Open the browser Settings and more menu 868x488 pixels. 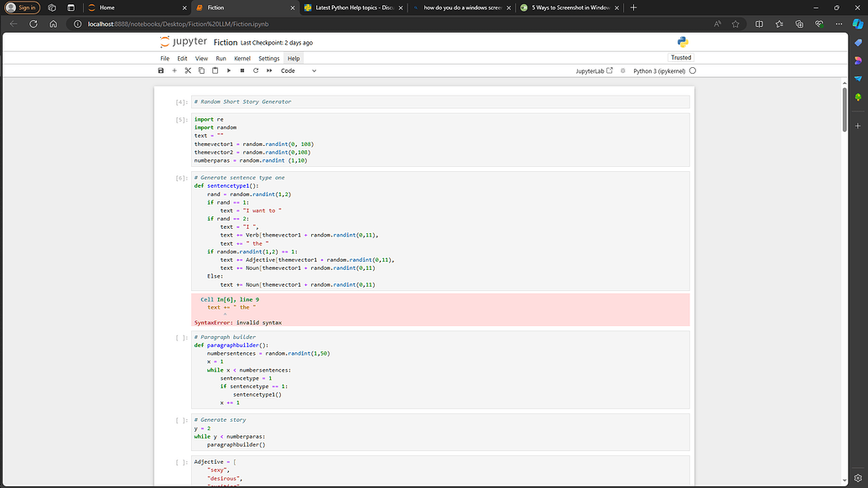click(x=839, y=23)
